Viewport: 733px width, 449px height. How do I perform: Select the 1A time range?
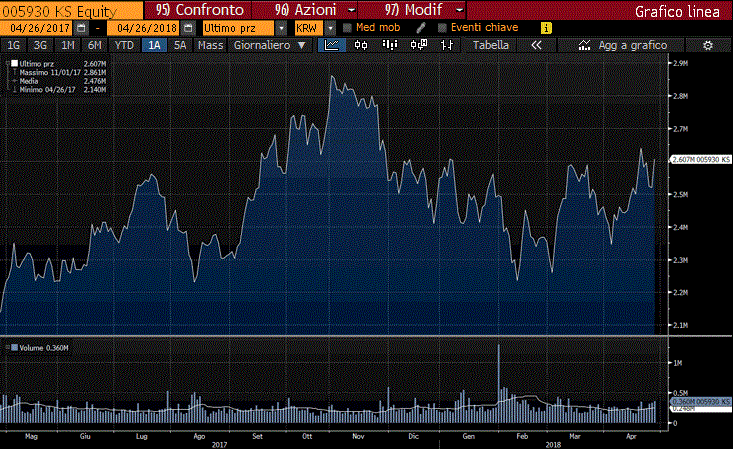pos(154,45)
